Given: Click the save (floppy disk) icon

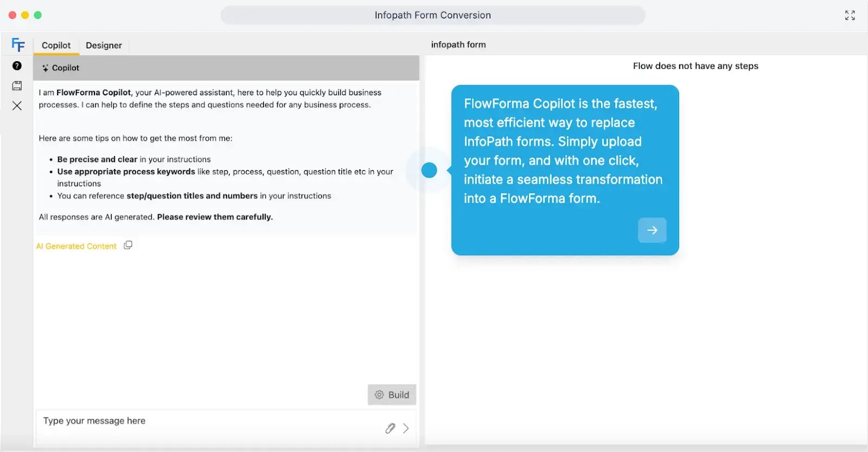Looking at the screenshot, I should coord(17,85).
